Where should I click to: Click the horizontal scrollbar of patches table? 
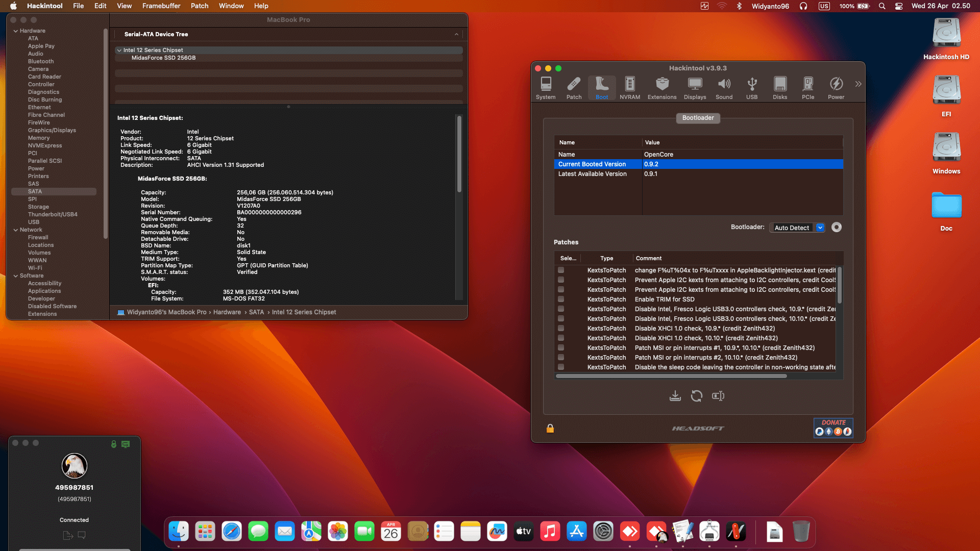point(671,376)
